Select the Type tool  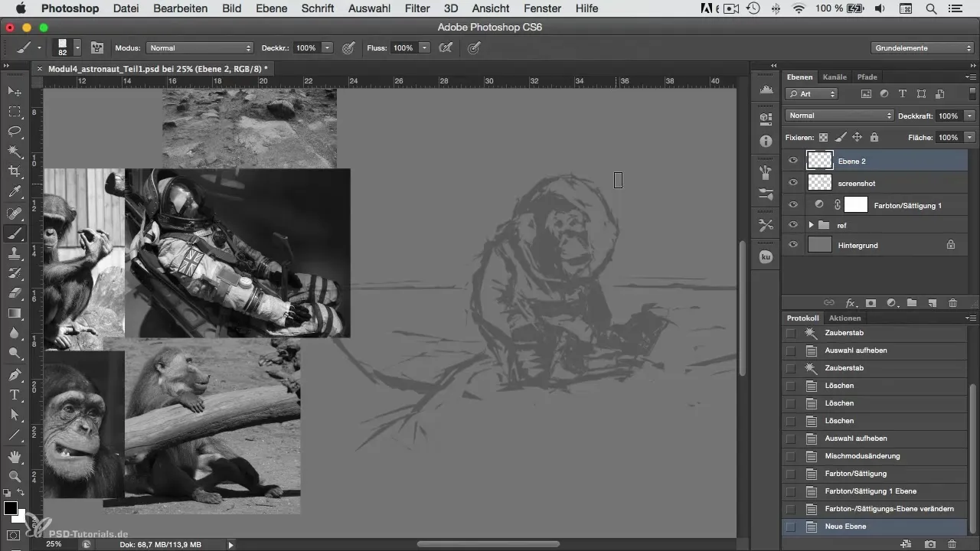click(14, 395)
